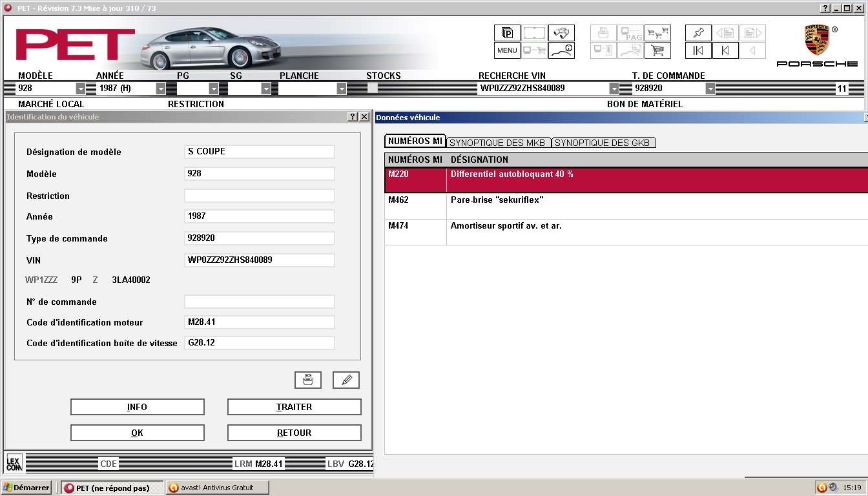Image resolution: width=868 pixels, height=496 pixels.
Task: Open the single shopping cart icon
Action: click(x=657, y=50)
